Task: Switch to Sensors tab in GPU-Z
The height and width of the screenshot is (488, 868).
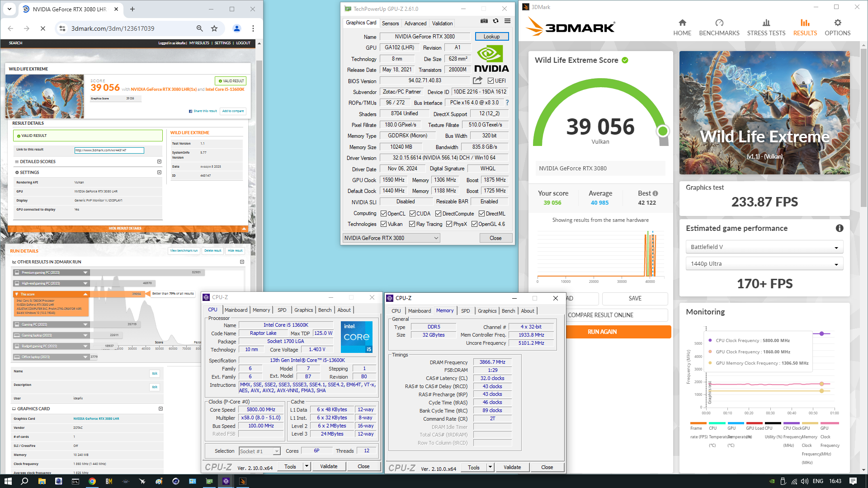Action: [390, 23]
